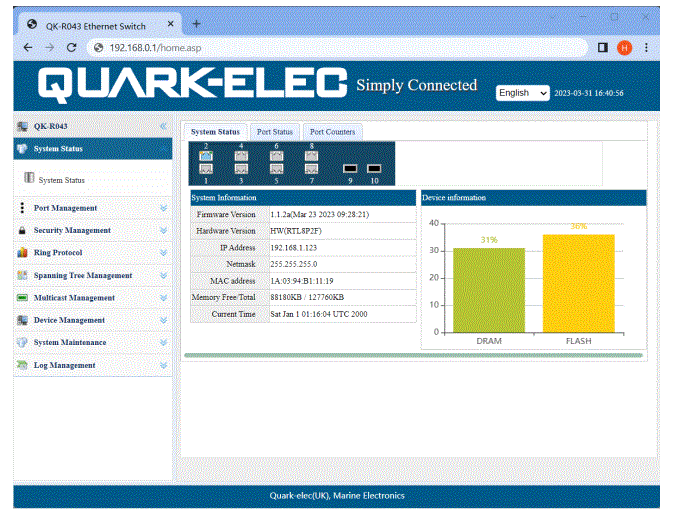
Task: Click the IP address value 192.168.1.123
Action: tap(294, 248)
